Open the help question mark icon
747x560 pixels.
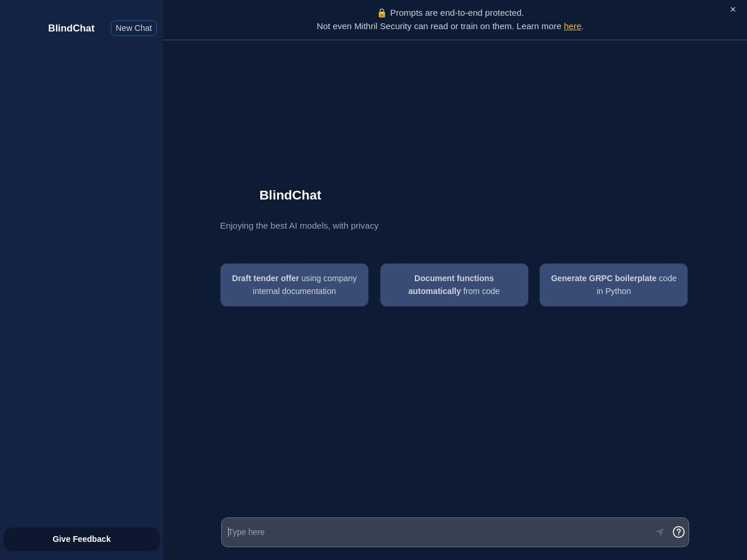pyautogui.click(x=679, y=532)
